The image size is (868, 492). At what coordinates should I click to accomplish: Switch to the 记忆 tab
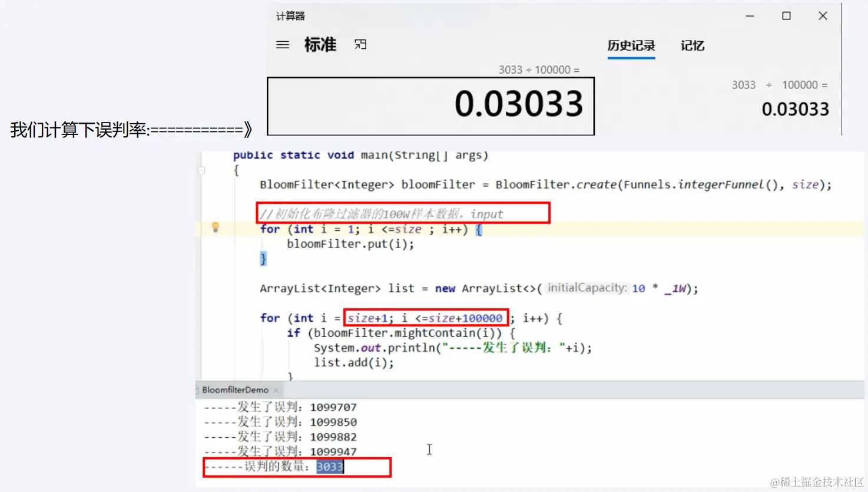coord(693,45)
